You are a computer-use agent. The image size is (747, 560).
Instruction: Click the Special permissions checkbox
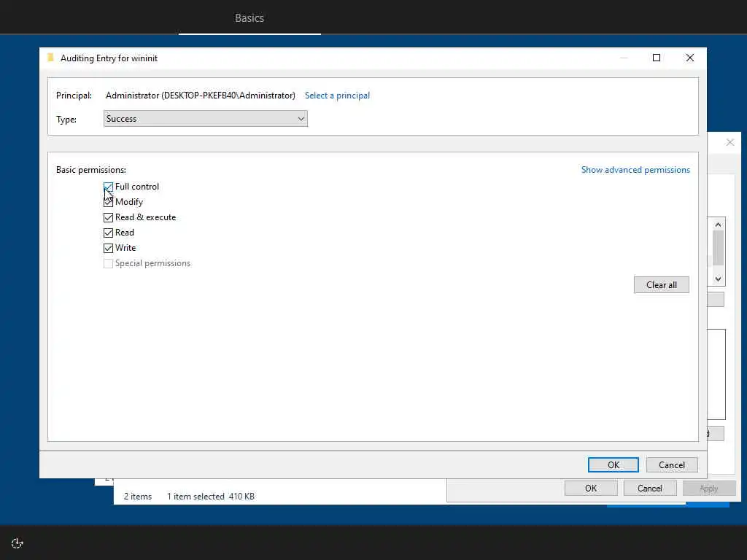click(x=108, y=263)
